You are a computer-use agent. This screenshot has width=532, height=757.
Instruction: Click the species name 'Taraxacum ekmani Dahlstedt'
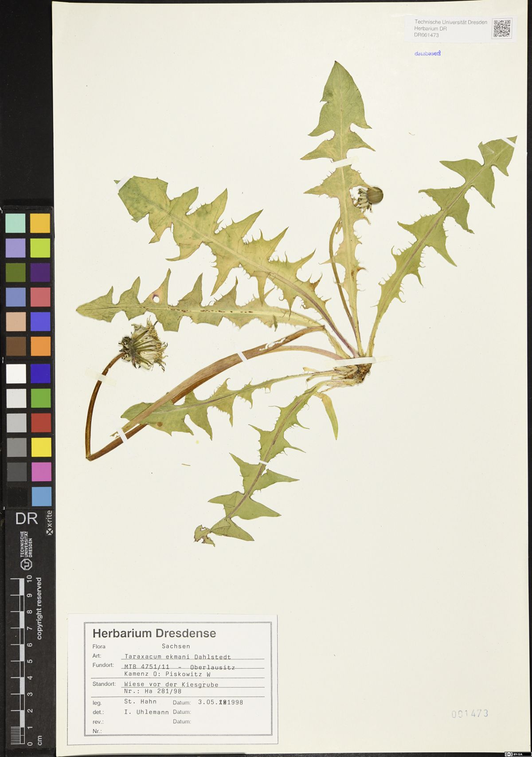click(x=177, y=656)
